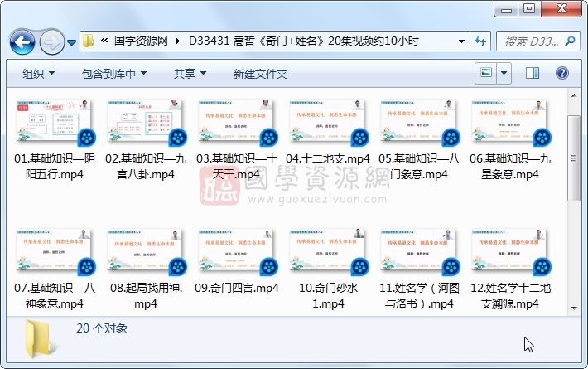
Task: Refresh the folder view
Action: tap(480, 41)
